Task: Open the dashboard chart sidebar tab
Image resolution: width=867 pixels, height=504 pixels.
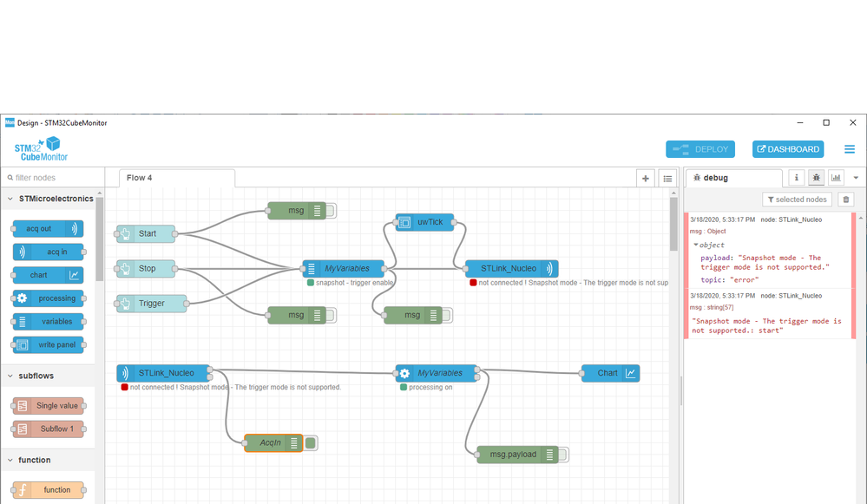Action: click(836, 177)
